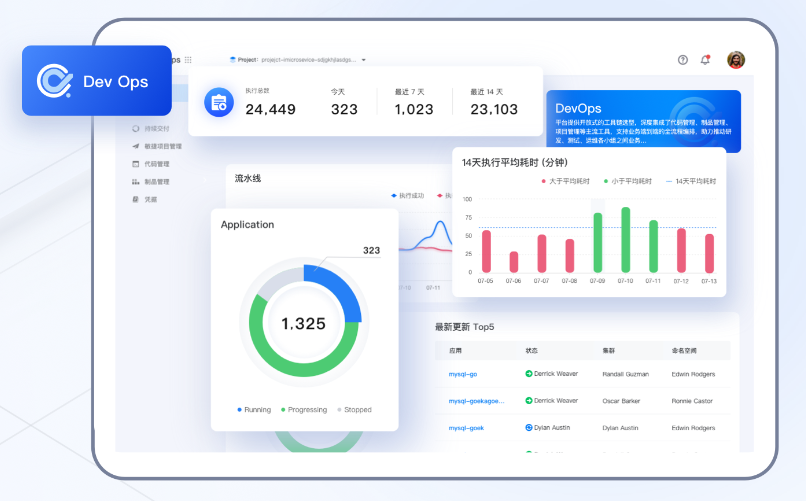Viewport: 806px width, 501px height.
Task: Toggle the Running legend entry
Action: click(254, 410)
